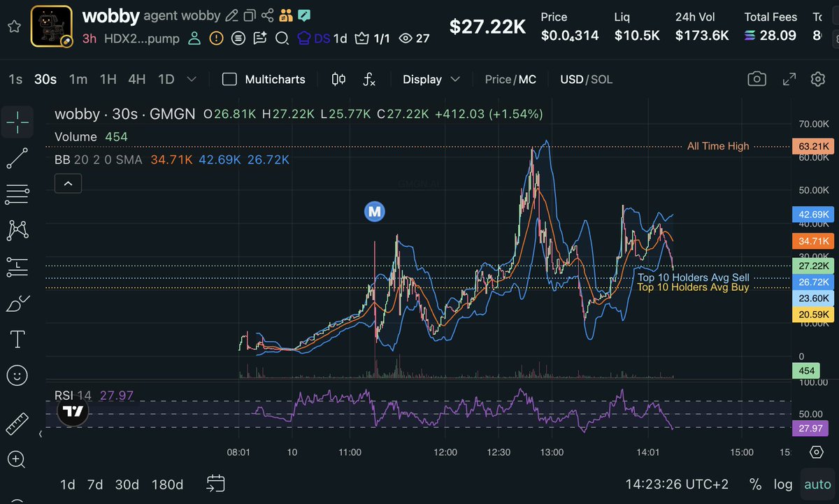Viewport: 839px width, 504px height.
Task: Click the All Time High line label
Action: pyautogui.click(x=718, y=146)
